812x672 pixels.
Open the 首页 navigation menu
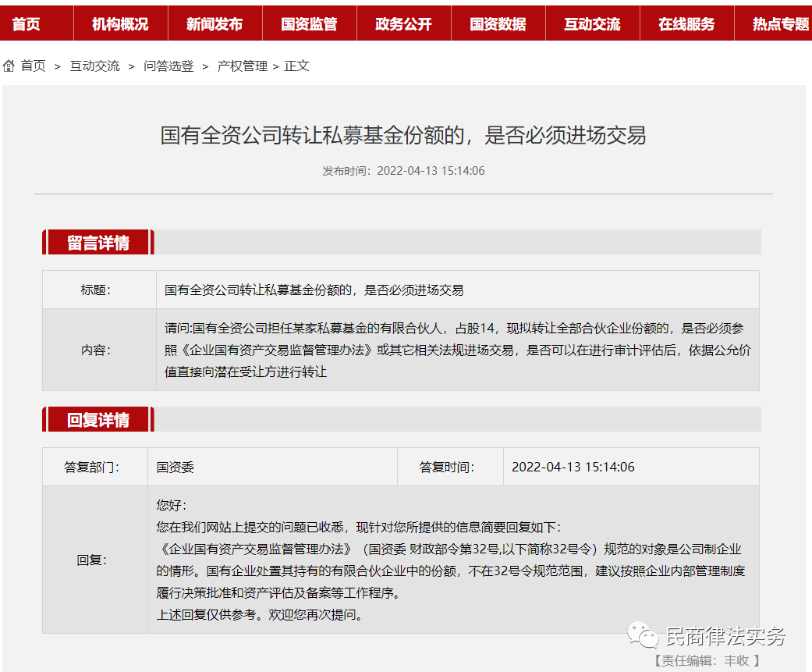click(24, 23)
